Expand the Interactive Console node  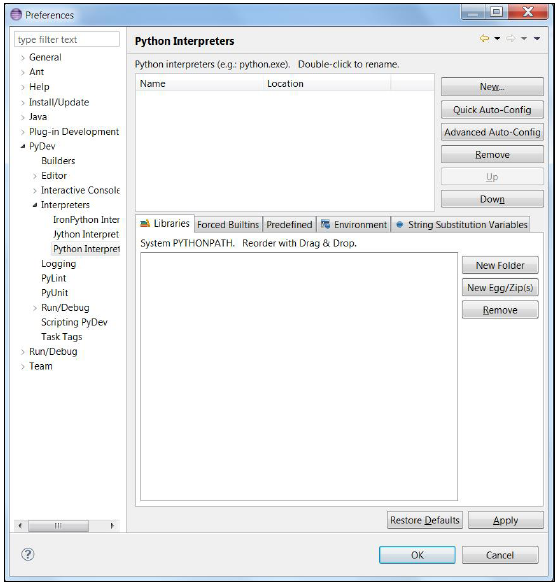[x=35, y=191]
